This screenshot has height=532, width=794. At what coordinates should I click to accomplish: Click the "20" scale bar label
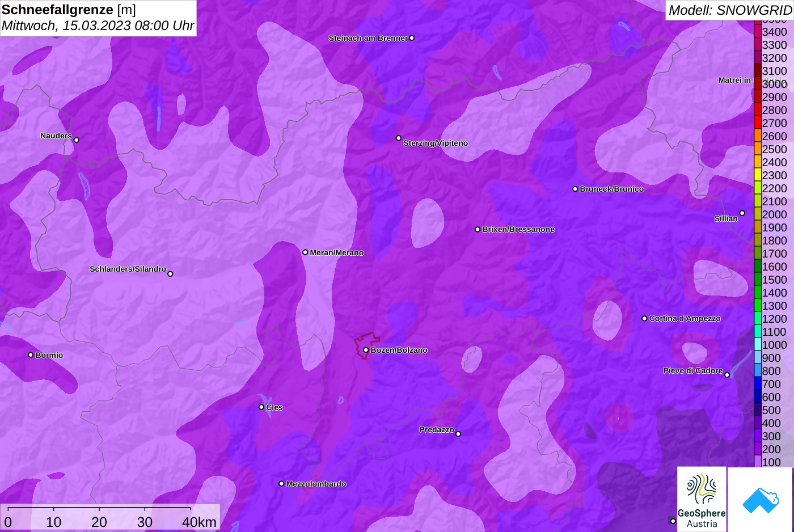click(99, 522)
